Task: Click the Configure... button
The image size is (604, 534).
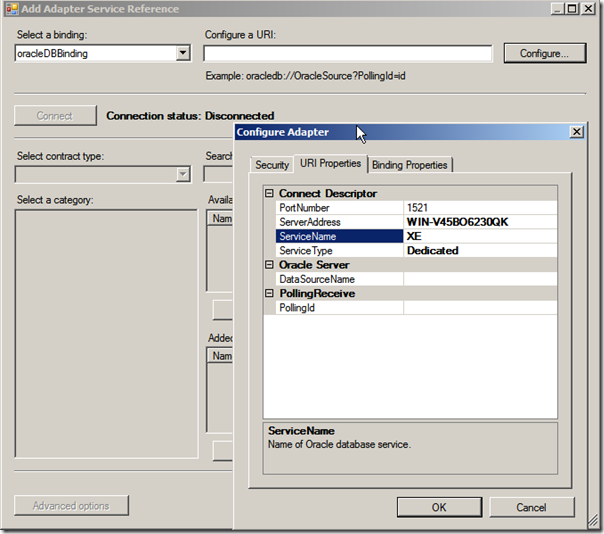Action: click(x=545, y=53)
